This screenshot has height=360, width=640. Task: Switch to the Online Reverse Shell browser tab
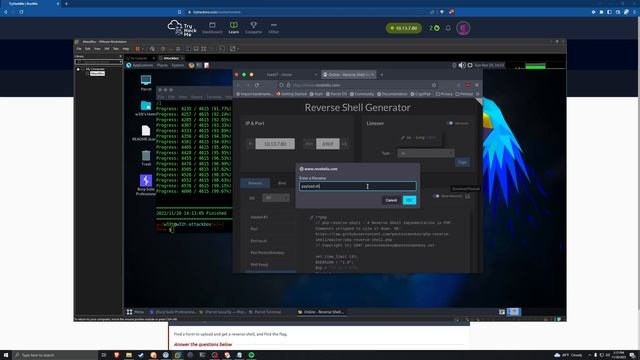point(348,75)
